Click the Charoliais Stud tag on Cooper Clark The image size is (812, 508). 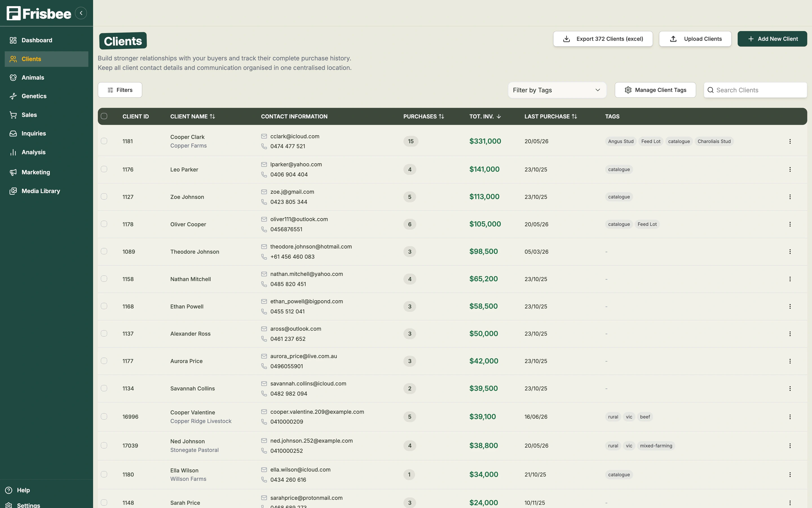point(714,141)
